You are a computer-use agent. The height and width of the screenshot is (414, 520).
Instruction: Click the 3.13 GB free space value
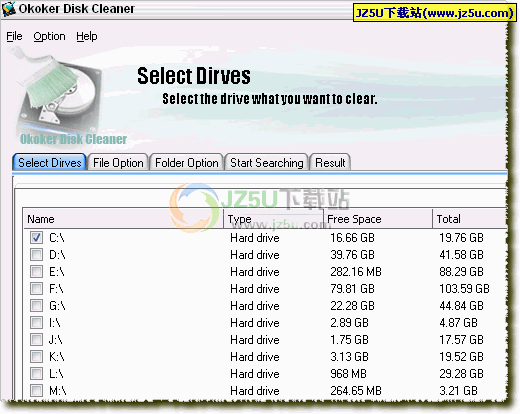pos(349,357)
